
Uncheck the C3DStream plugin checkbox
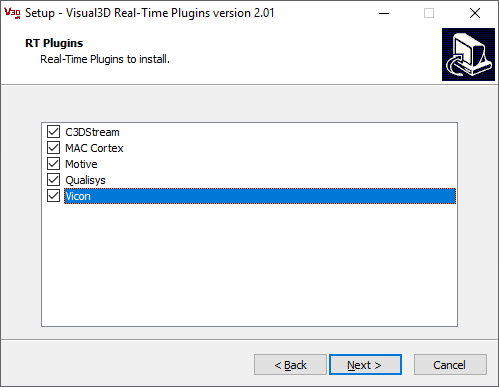[x=53, y=132]
